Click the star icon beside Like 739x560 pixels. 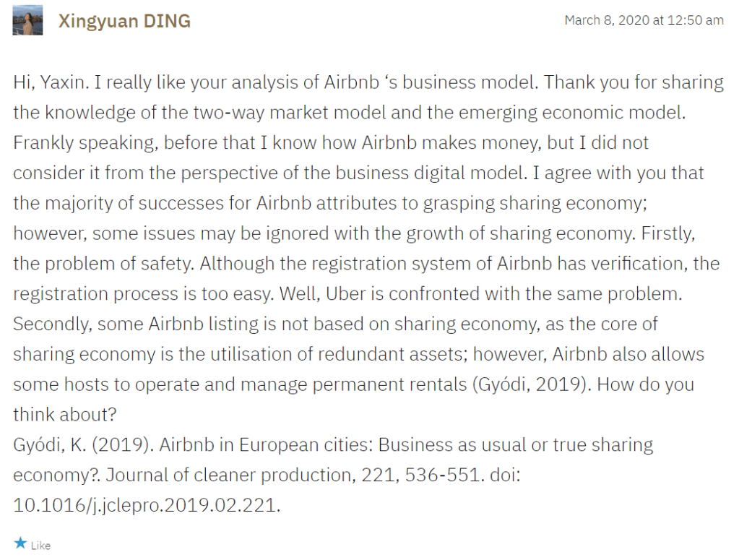pyautogui.click(x=20, y=543)
